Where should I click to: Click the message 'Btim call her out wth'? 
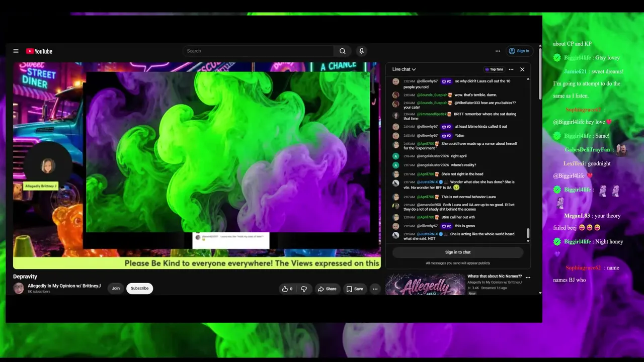(x=458, y=217)
